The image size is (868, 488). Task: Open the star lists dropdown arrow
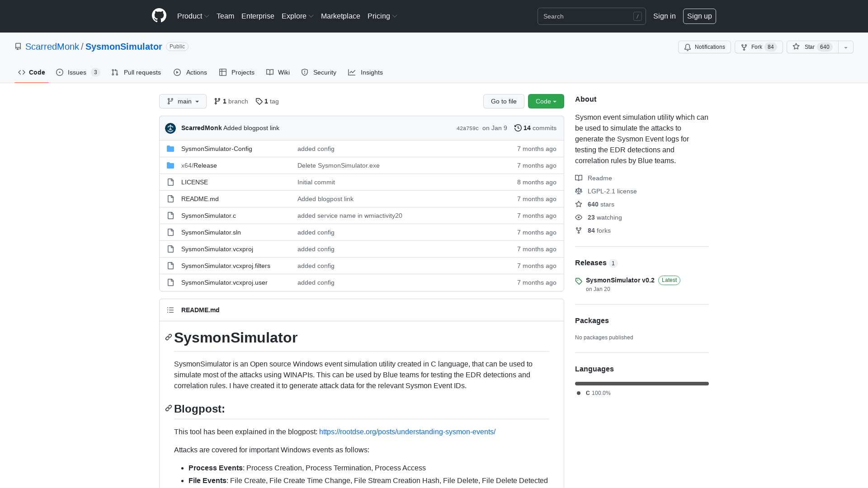(x=846, y=47)
